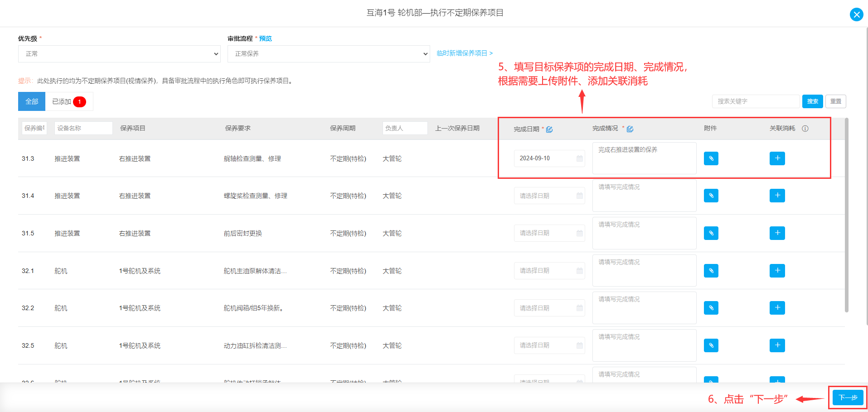Click the calendar icon in row 31.3
Screen dimensions: 868x412
pyautogui.click(x=579, y=158)
